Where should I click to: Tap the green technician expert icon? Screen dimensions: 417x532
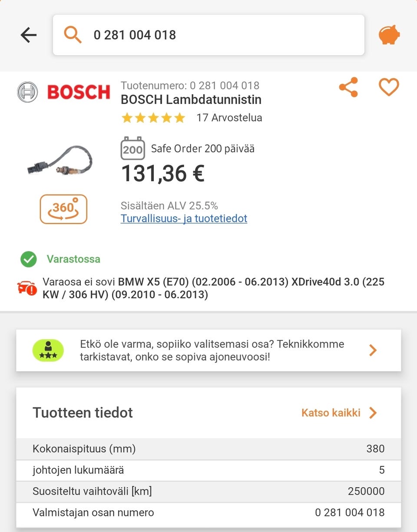tap(48, 350)
